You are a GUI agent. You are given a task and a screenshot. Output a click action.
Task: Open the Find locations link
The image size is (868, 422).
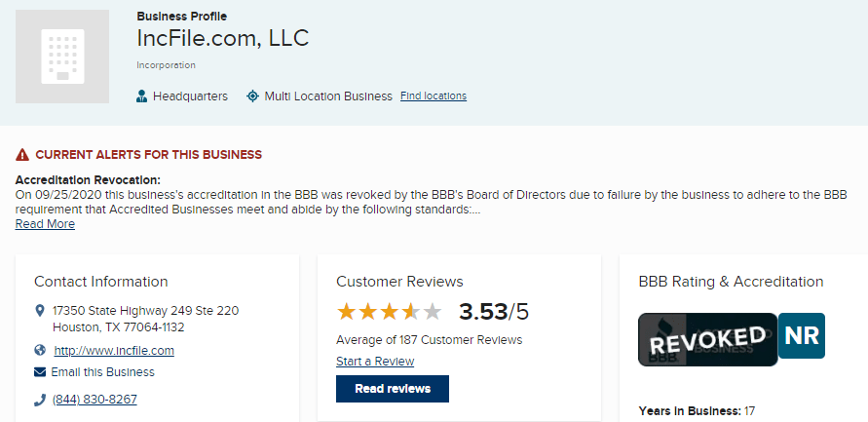coord(434,96)
